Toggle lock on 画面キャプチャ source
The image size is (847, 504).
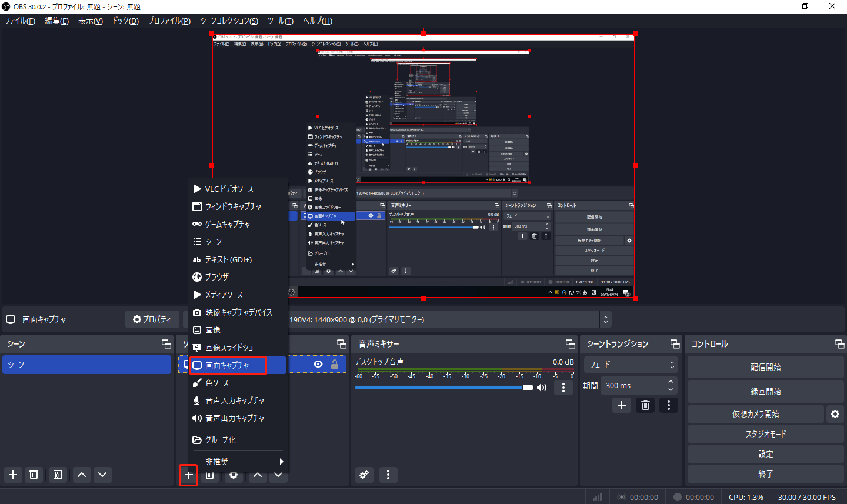pyautogui.click(x=335, y=365)
